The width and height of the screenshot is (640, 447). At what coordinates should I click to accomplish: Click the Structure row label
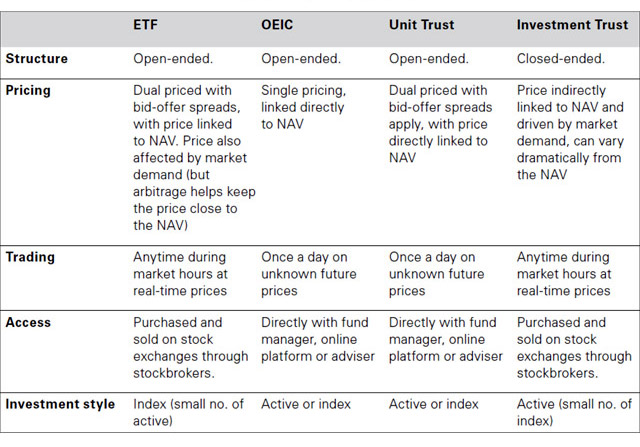[37, 58]
